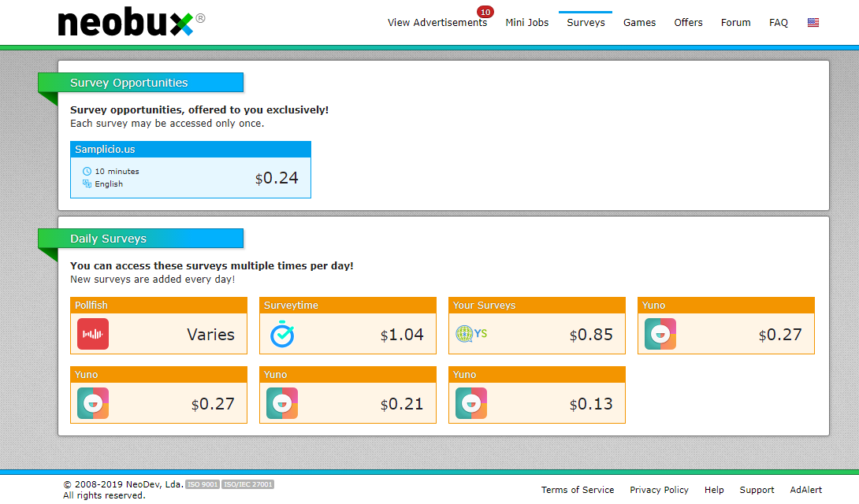Click the Daily Surveys section header
Image resolution: width=859 pixels, height=504 pixels.
click(x=141, y=239)
